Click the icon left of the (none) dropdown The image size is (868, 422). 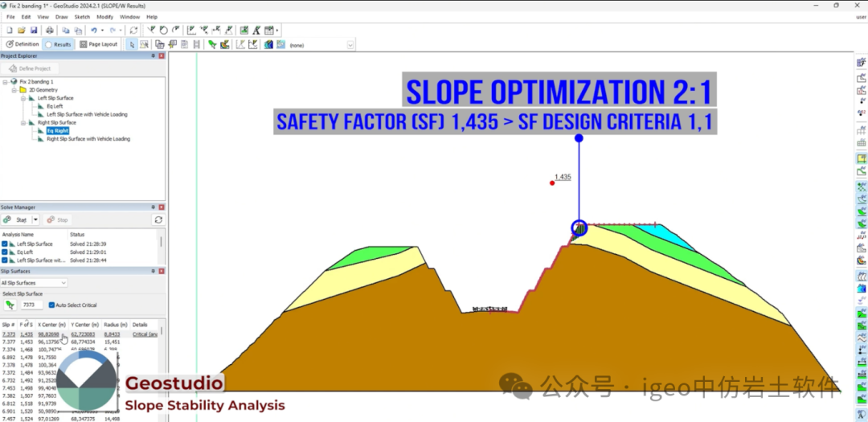tap(280, 44)
